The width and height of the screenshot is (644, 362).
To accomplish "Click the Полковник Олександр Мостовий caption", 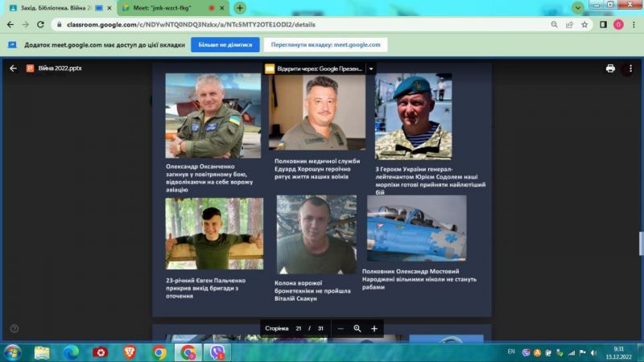I will (x=419, y=279).
